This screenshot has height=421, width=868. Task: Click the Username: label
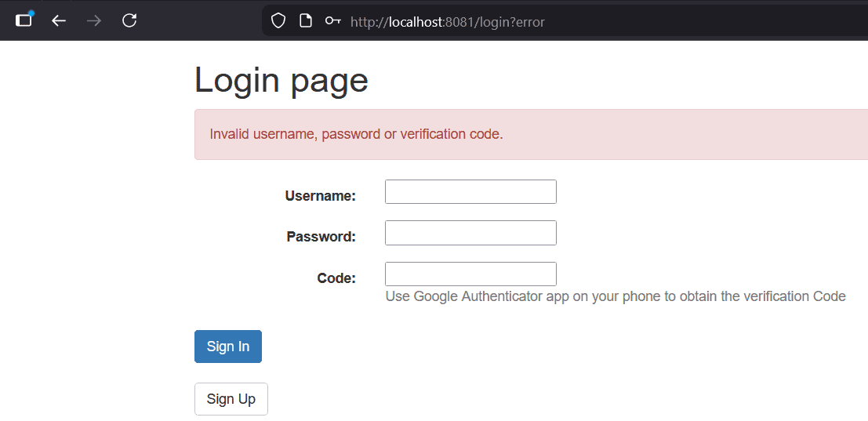(321, 196)
